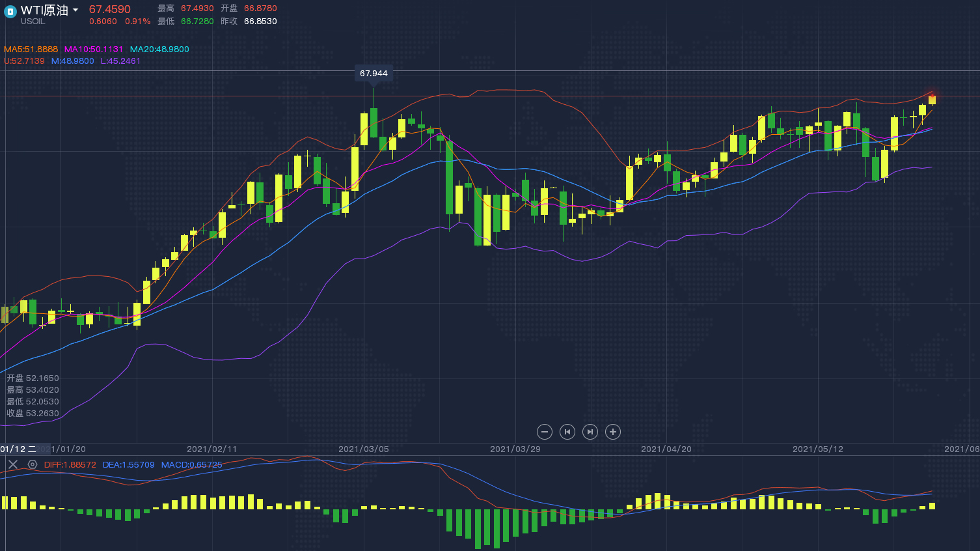Click the Bollinger lower band L value
Viewport: 980px width, 551px height.
coord(120,61)
